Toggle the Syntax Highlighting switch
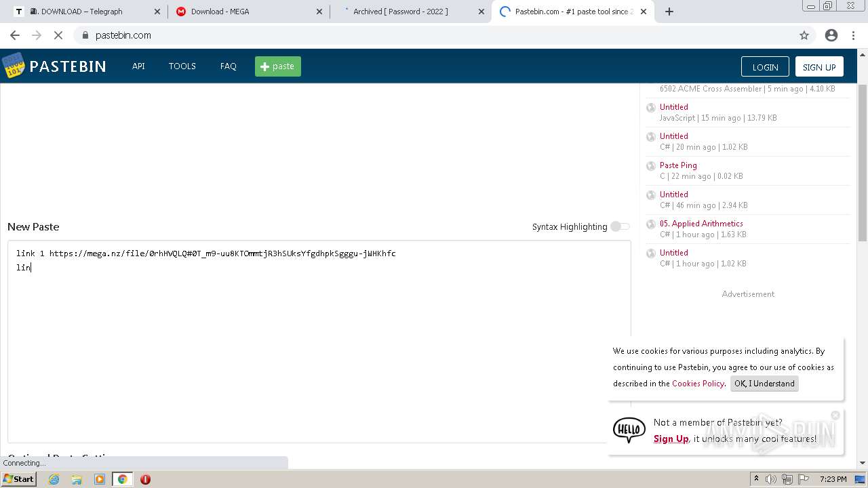The width and height of the screenshot is (868, 488). coord(620,226)
